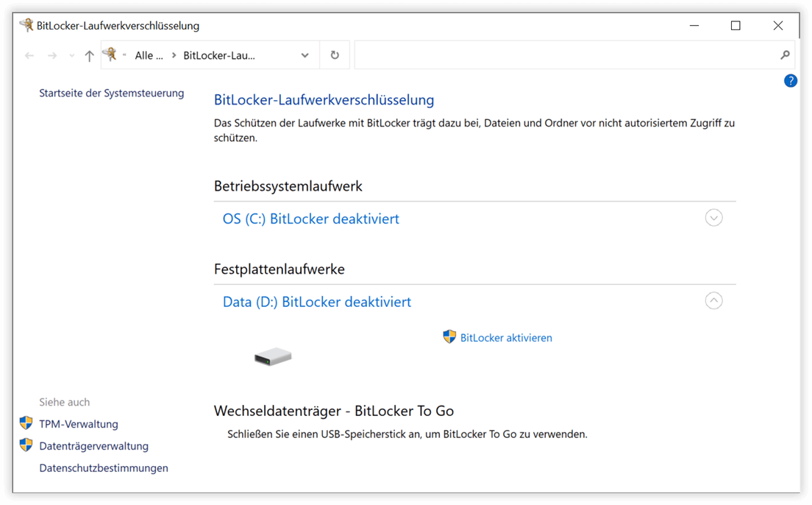This screenshot has width=812, height=505.
Task: Go up one level with the up arrow
Action: tap(89, 55)
